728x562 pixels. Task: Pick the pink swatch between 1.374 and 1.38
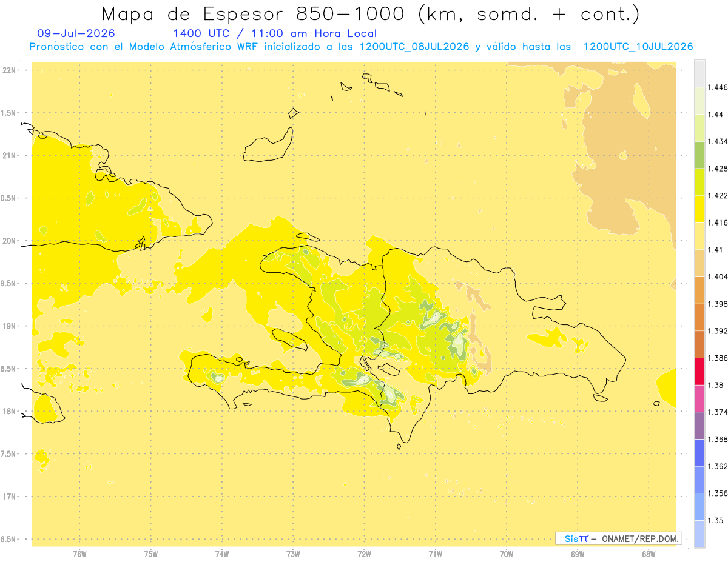coord(699,398)
